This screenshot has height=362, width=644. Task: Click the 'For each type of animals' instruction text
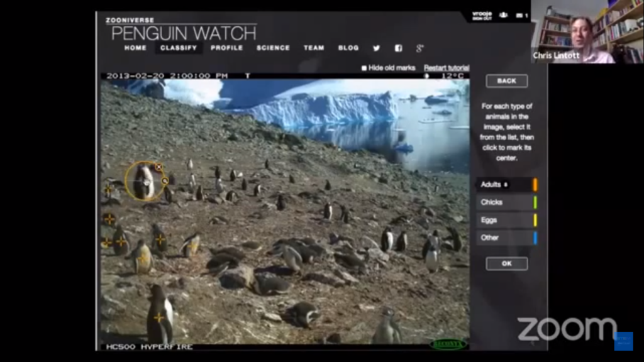pos(507,132)
